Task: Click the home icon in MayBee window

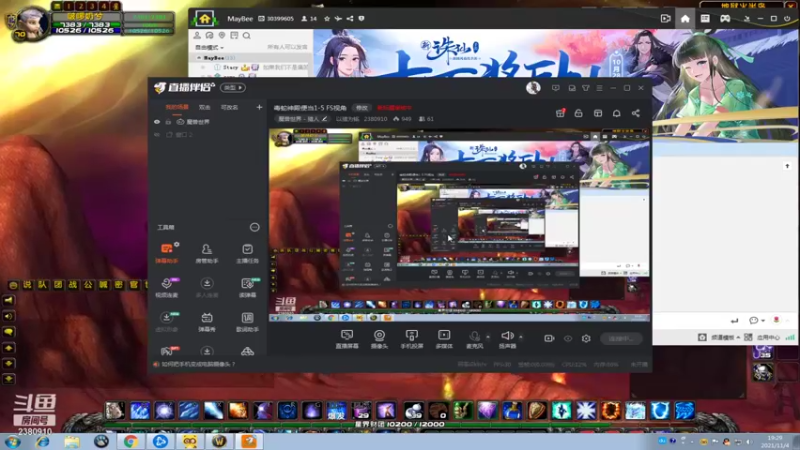Action: tap(685, 19)
